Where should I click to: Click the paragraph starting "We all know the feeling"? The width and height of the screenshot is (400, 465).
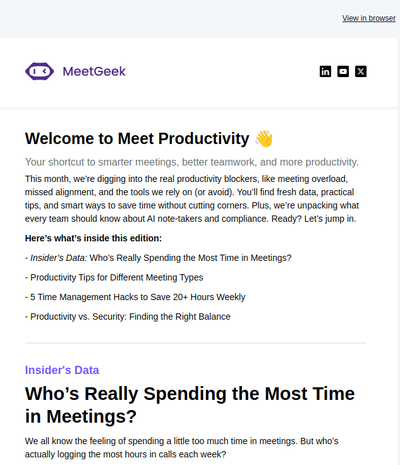182,448
